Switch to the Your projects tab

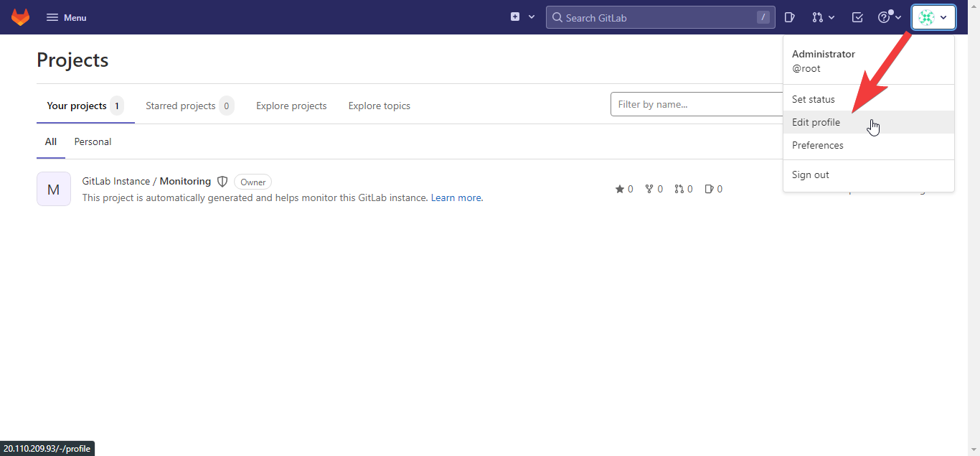85,106
